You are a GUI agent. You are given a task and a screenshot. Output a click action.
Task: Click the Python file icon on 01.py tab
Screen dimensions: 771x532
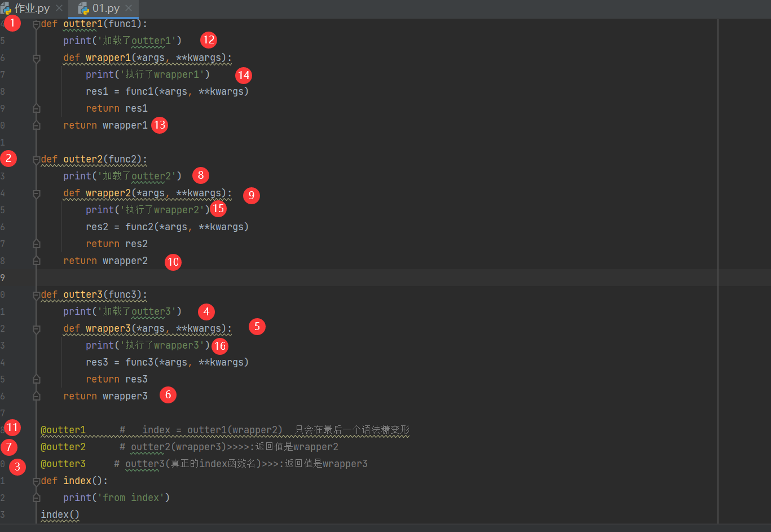click(x=83, y=8)
